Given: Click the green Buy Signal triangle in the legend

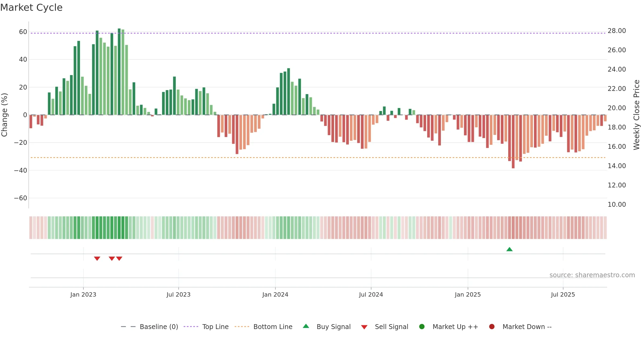Looking at the screenshot, I should (306, 326).
